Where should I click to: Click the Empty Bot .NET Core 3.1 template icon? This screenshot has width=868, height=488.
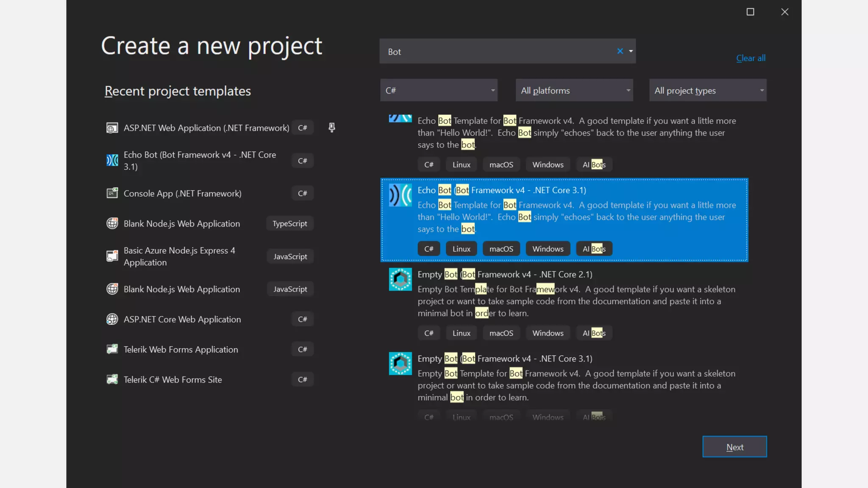click(400, 363)
